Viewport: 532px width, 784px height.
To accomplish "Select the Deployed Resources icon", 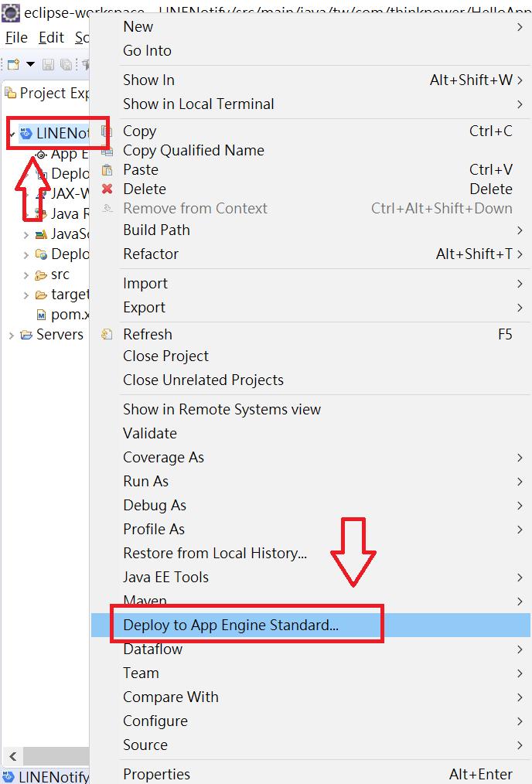I will coord(41,254).
